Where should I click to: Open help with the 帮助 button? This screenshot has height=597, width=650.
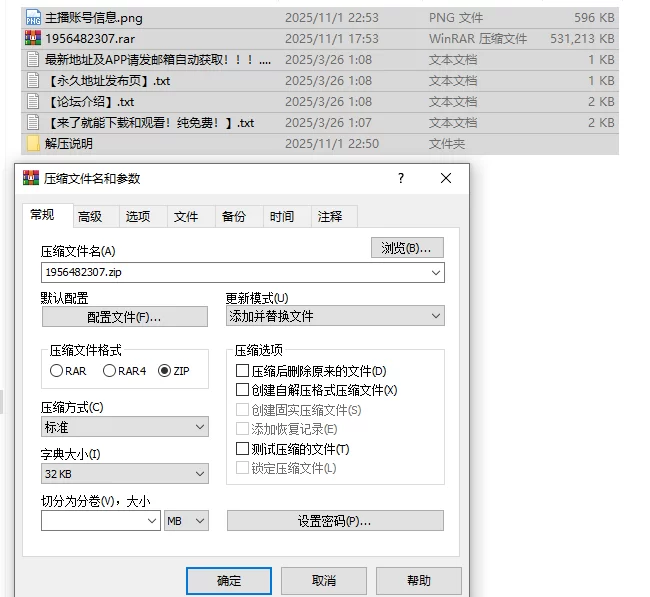(x=419, y=581)
